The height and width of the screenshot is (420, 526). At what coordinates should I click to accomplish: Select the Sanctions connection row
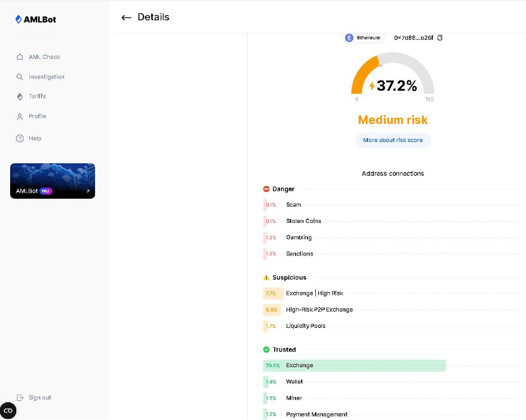coord(392,254)
